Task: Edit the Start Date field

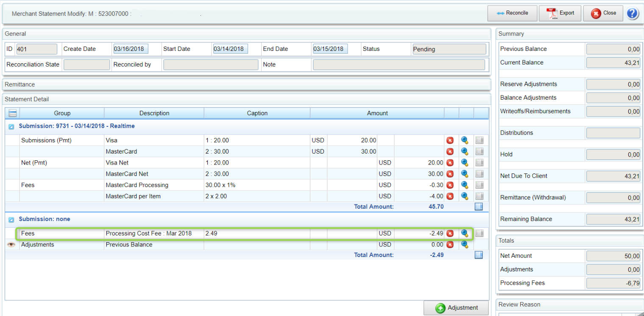Action: [x=230, y=49]
